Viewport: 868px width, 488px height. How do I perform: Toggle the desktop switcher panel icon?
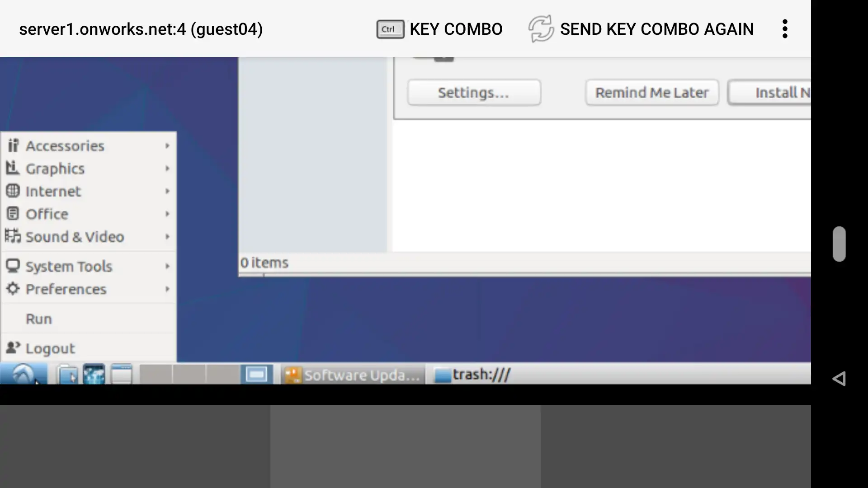point(256,374)
